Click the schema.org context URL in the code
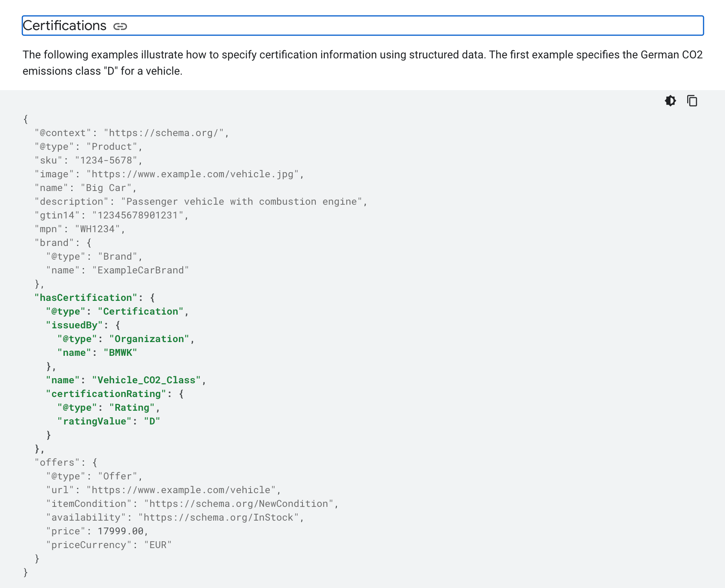Image resolution: width=725 pixels, height=588 pixels. coord(166,133)
